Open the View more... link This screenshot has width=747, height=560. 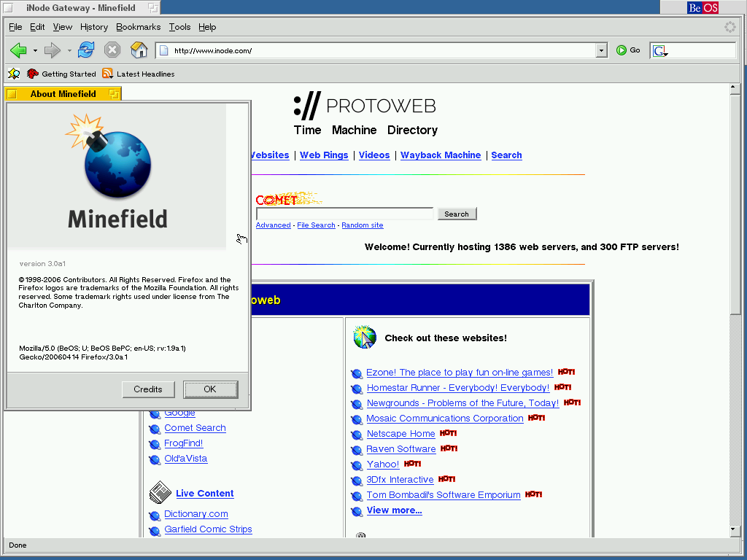point(395,510)
